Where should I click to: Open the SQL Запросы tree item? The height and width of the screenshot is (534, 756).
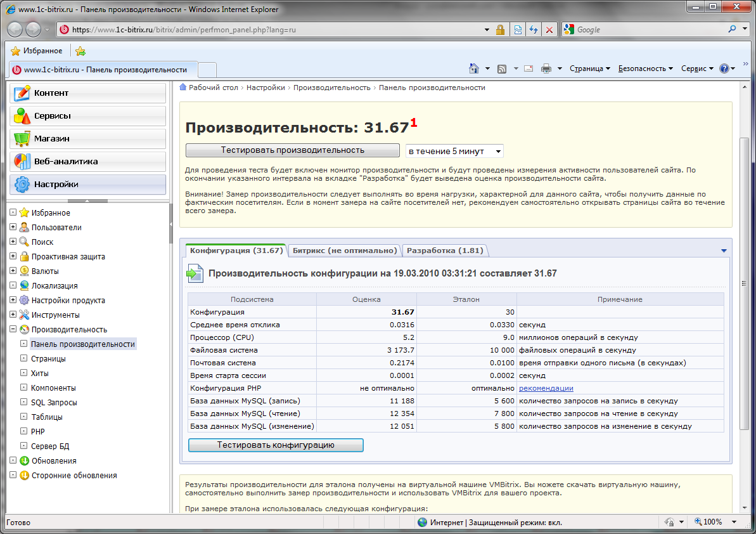(54, 403)
